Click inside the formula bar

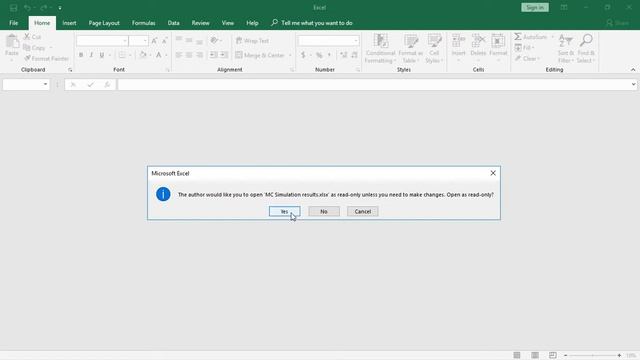point(373,84)
